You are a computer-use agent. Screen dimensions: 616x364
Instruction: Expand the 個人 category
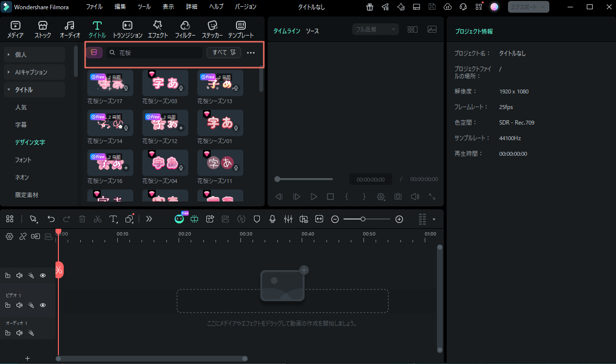click(34, 55)
